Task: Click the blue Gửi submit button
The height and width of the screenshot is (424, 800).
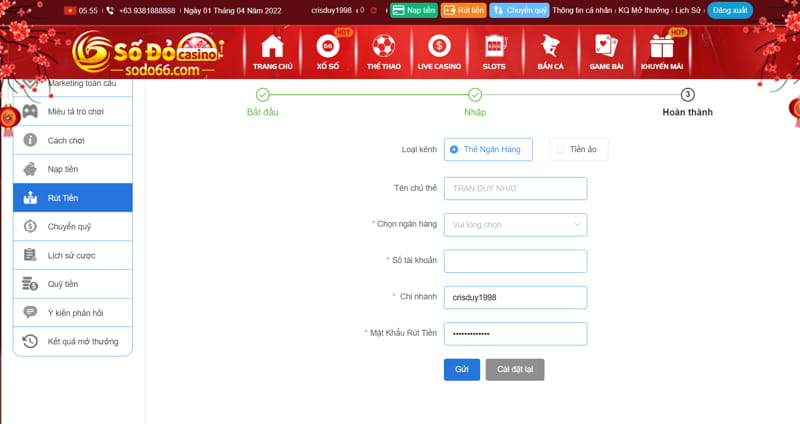Action: click(461, 369)
